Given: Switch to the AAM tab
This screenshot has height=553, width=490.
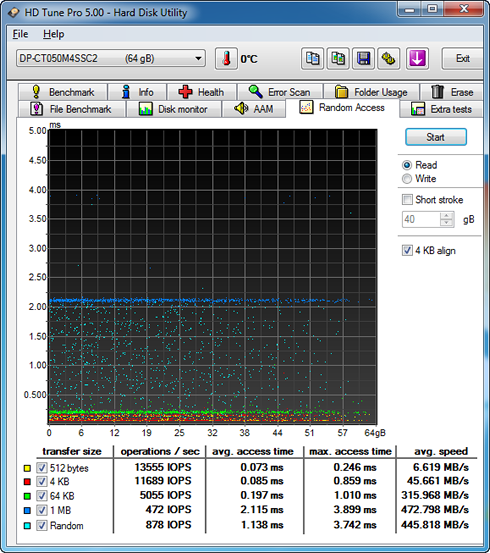Looking at the screenshot, I should [253, 109].
